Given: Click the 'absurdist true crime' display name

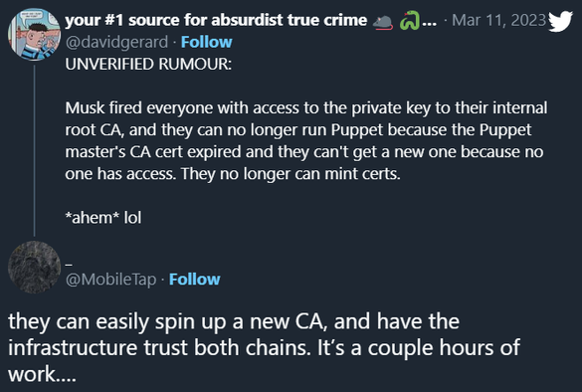Looking at the screenshot, I should pos(216,20).
